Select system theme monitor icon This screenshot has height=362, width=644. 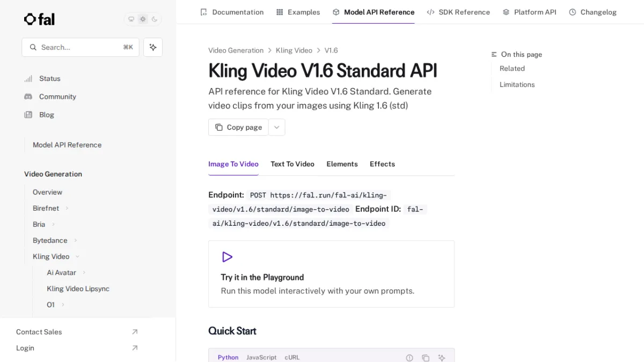tap(131, 19)
